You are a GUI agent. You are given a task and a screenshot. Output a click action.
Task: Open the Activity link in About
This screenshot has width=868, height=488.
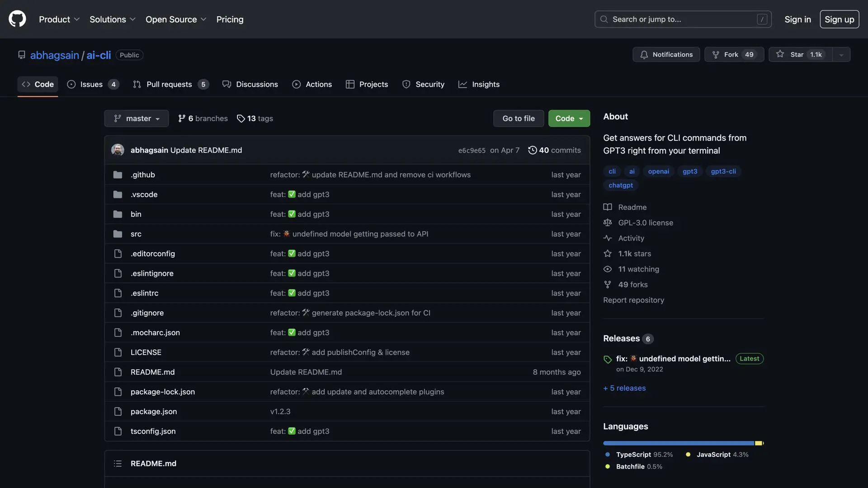coord(631,238)
